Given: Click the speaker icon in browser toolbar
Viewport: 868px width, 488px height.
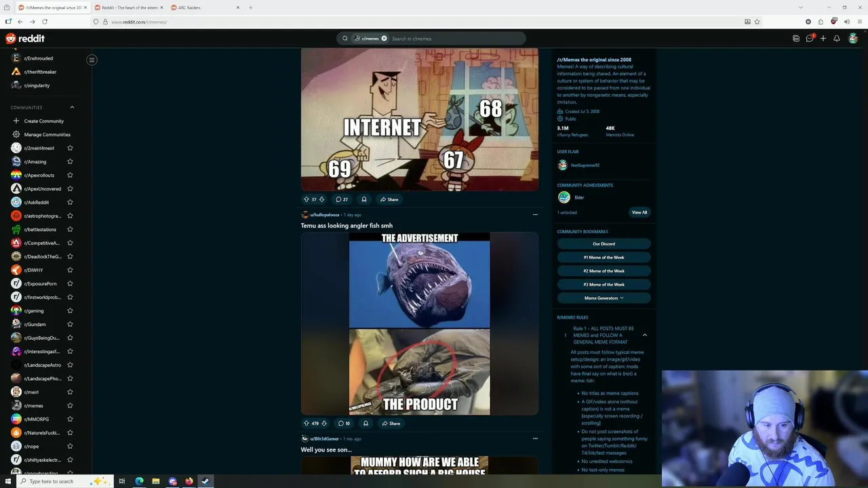Looking at the screenshot, I should pos(847,22).
